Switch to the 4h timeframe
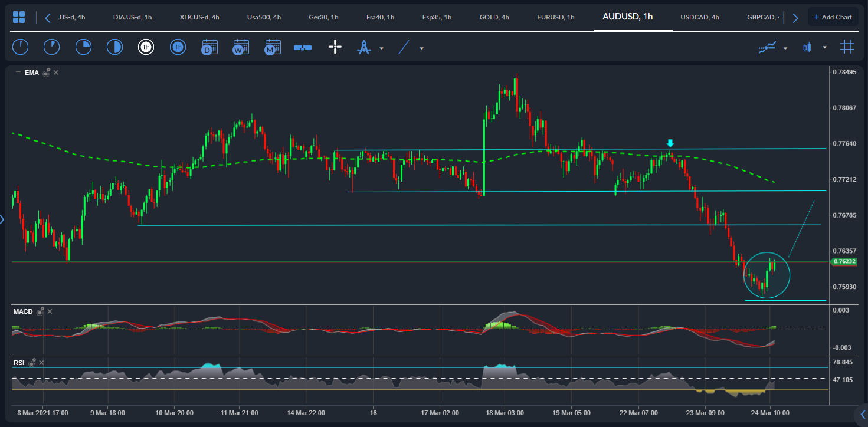The width and height of the screenshot is (868, 427). tap(178, 47)
